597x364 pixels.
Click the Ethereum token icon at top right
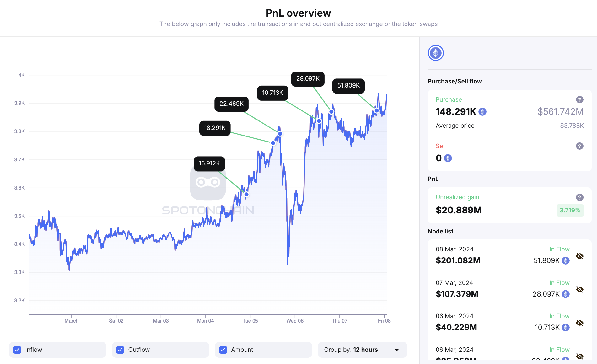435,53
